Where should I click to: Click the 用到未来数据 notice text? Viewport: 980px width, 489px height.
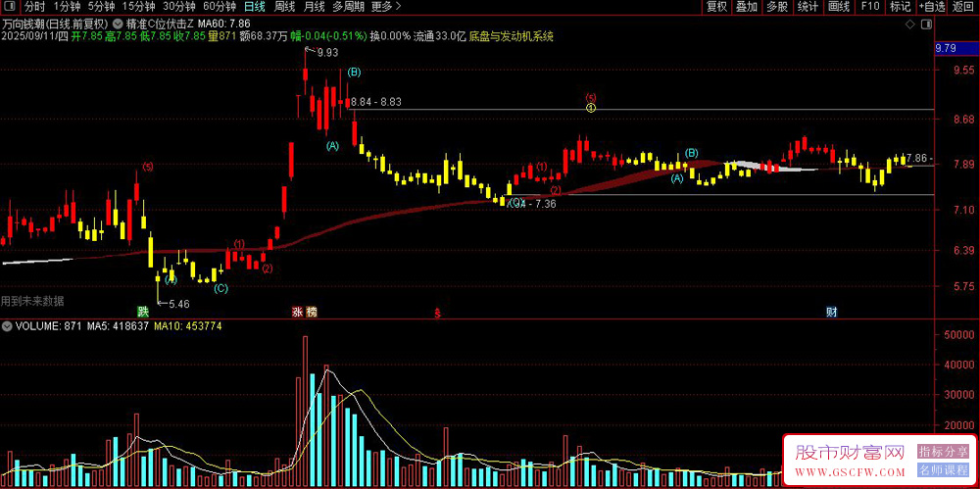[32, 301]
